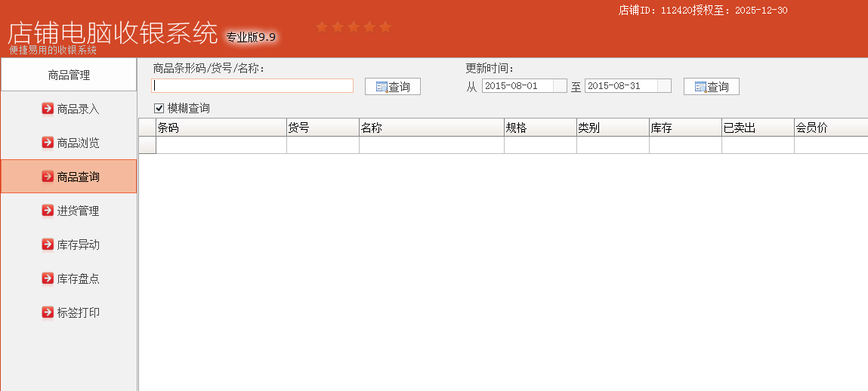Sort by the 库存 column header

(685, 128)
